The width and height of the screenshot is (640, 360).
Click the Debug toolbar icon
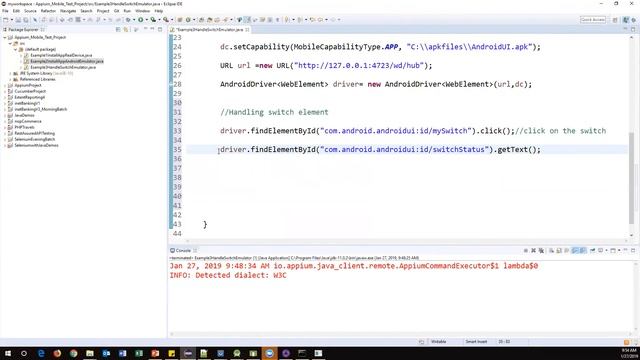[128, 20]
